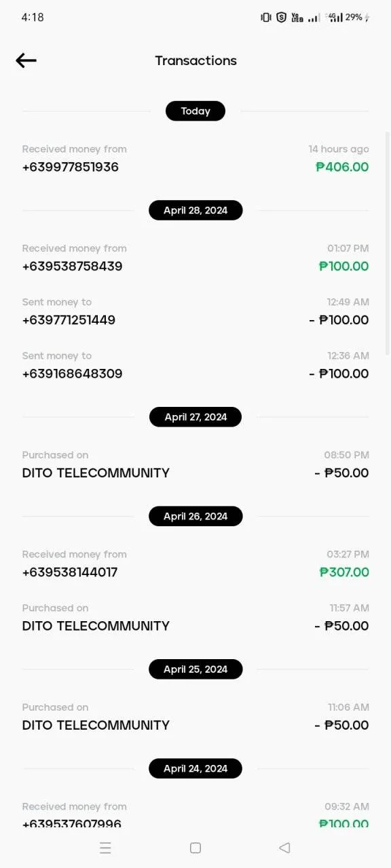
Task: Tap the battery indicator in status bar
Action: pyautogui.click(x=358, y=17)
